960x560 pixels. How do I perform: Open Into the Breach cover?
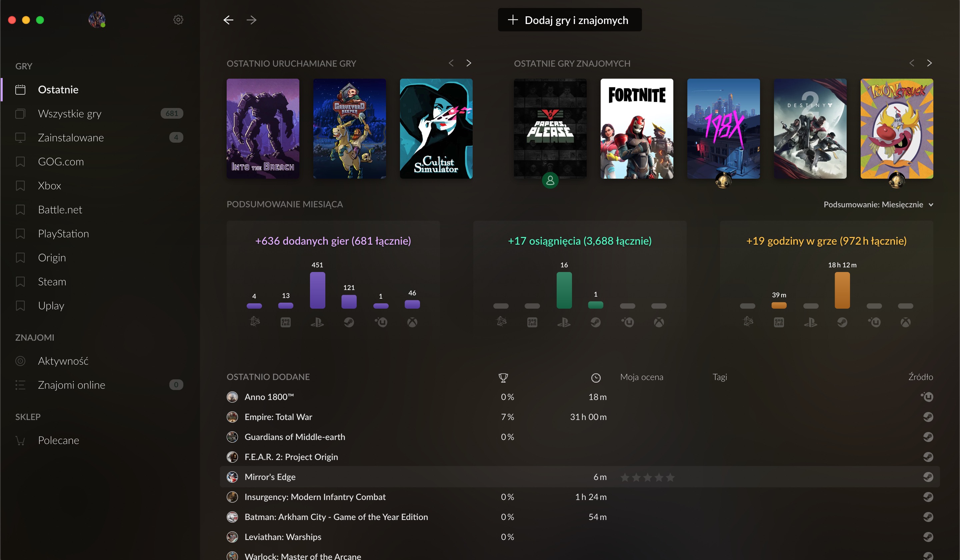pyautogui.click(x=263, y=129)
